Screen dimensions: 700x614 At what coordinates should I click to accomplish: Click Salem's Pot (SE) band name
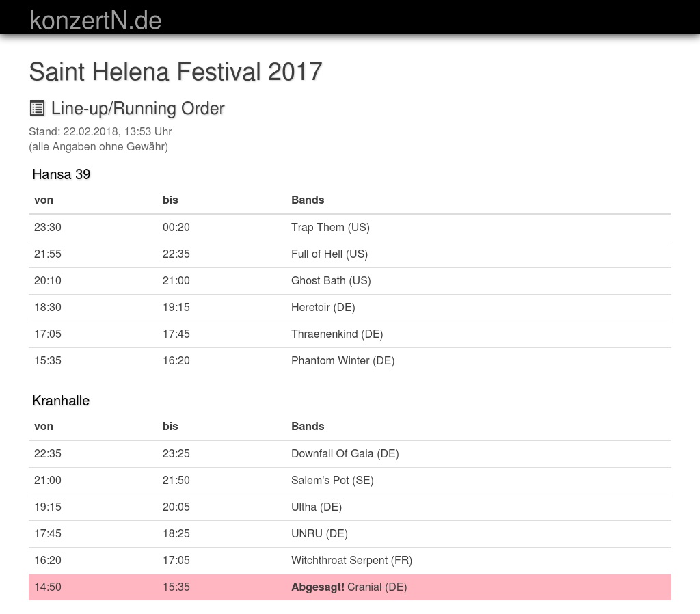[332, 480]
